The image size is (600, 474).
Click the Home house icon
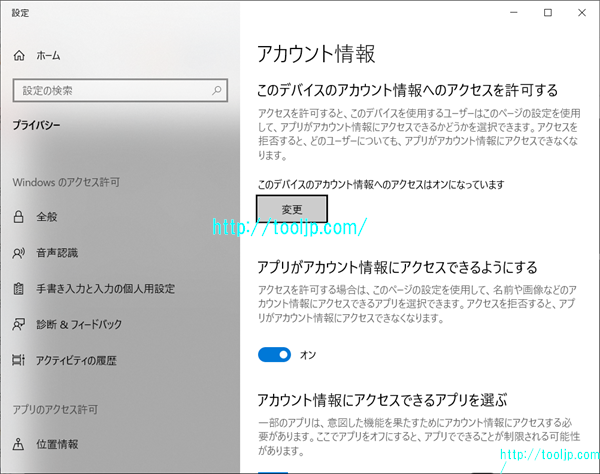(19, 56)
